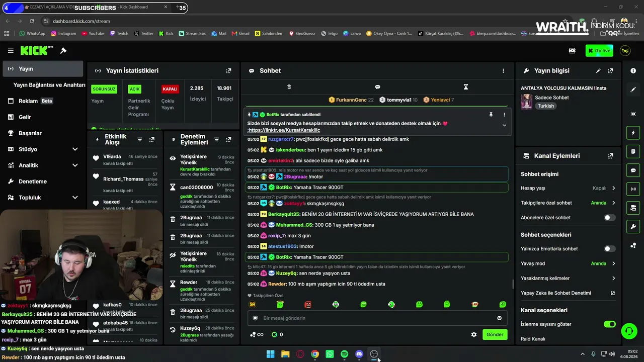Screen dimensions: 644x362
Task: Open Yapay Zeka ile Sohbet Denetimi
Action: point(568,293)
